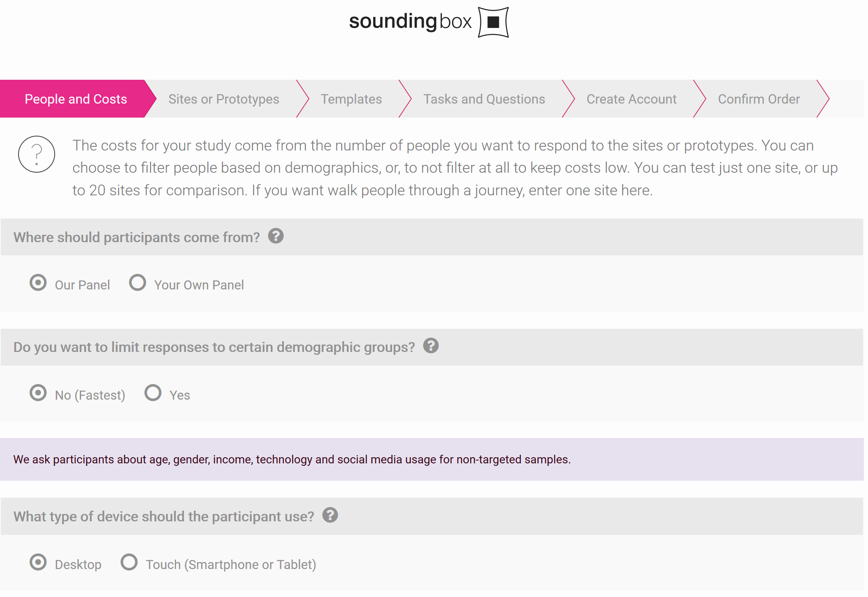Jump to the Confirm Order step

pyautogui.click(x=759, y=99)
